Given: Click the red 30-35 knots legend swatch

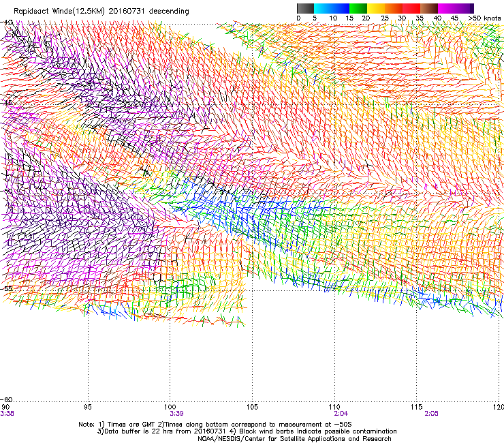Looking at the screenshot, I should 411,8.
